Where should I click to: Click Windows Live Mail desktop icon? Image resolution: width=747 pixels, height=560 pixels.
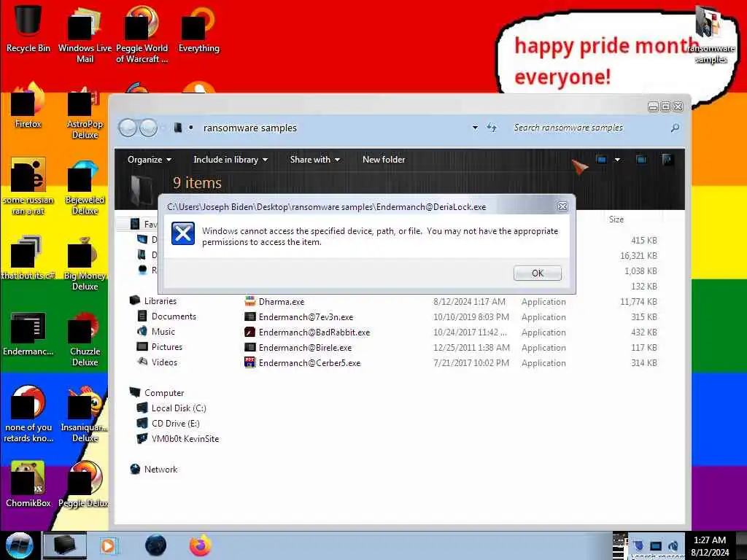85,34
